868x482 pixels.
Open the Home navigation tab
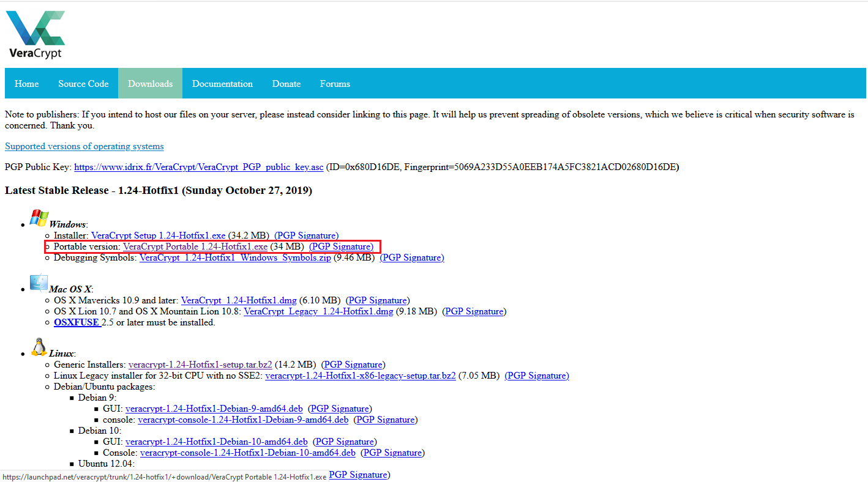coord(26,84)
